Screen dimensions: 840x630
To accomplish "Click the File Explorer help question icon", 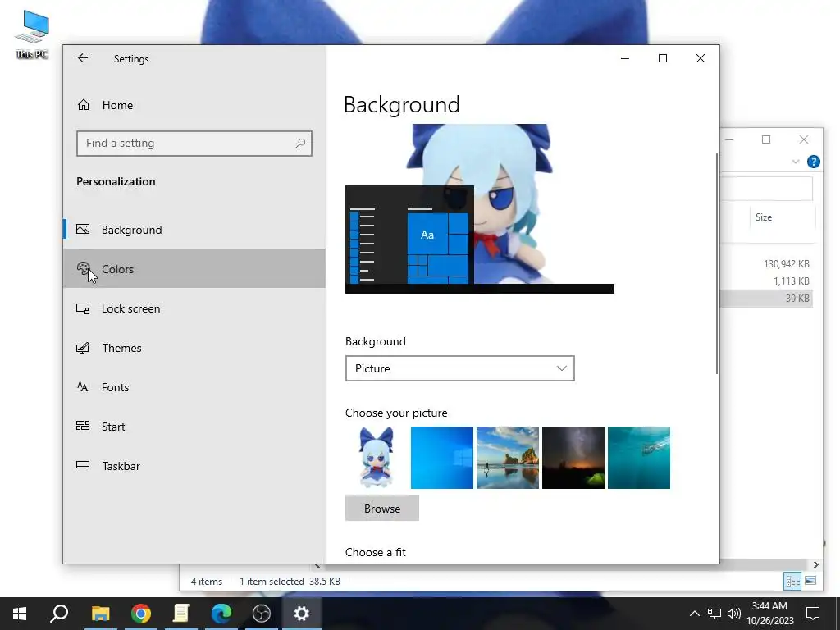I will [x=813, y=162].
